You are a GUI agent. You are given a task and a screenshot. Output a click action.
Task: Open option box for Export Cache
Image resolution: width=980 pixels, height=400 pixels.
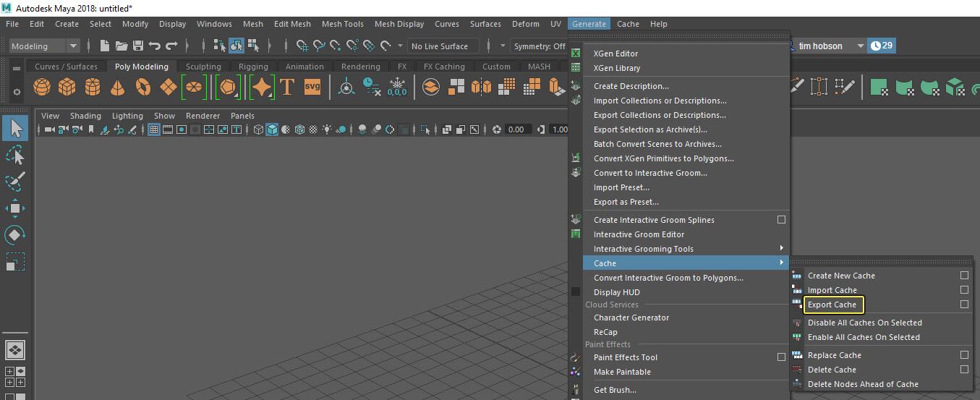(964, 305)
